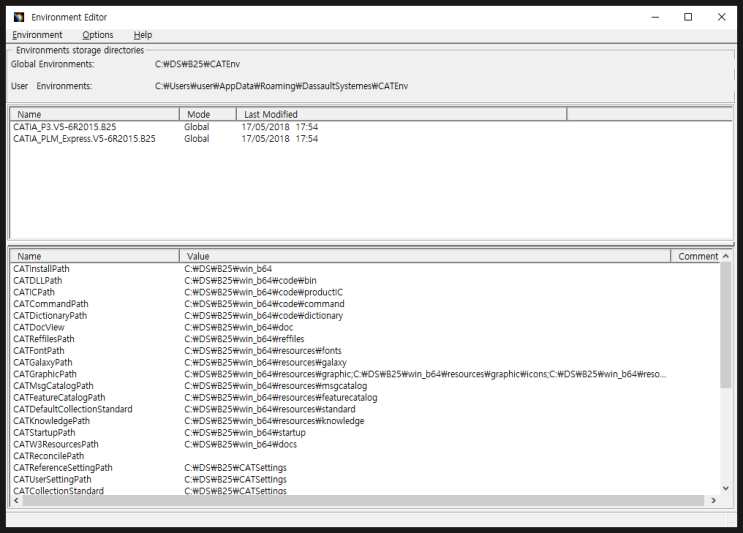Select the CATReffilesPath variable
Viewport: 743px width, 533px height.
point(44,339)
